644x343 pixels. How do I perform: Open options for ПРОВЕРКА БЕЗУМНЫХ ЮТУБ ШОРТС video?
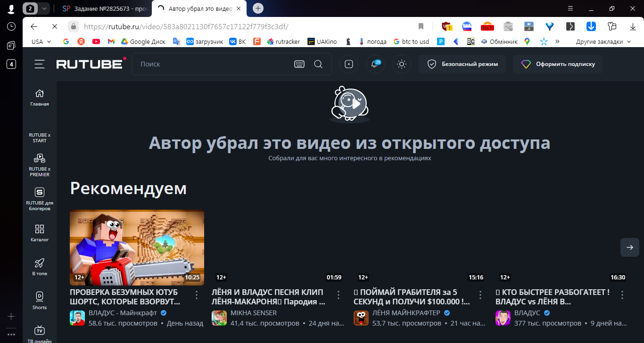pyautogui.click(x=197, y=295)
